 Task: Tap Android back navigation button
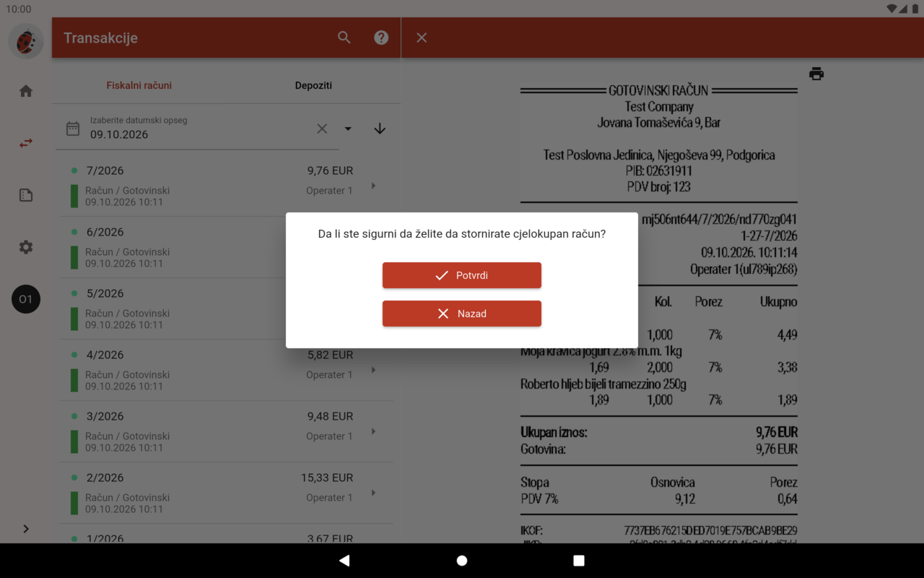click(x=344, y=561)
